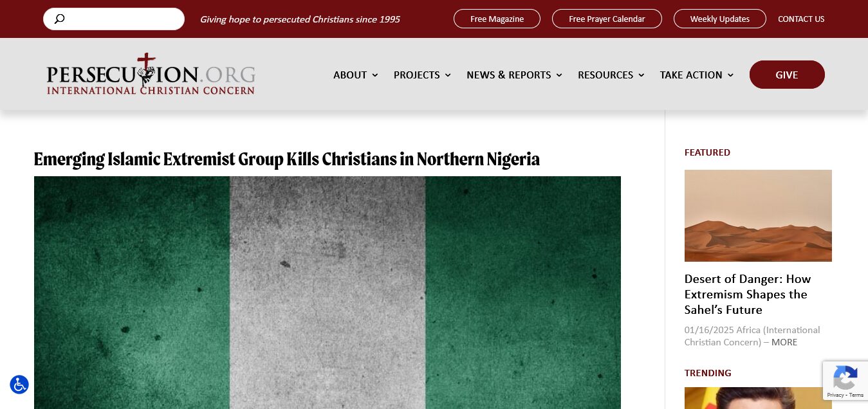Viewport: 868px width, 409px height.
Task: Open the Take Action menu item
Action: (691, 75)
